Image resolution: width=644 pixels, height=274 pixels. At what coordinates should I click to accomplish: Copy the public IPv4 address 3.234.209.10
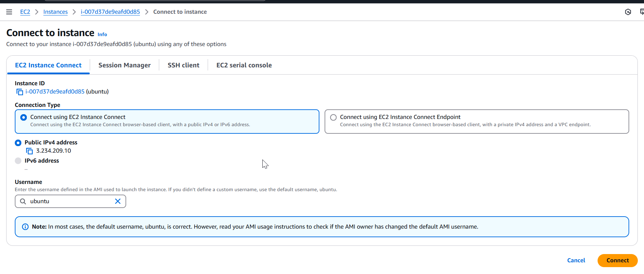coord(30,151)
